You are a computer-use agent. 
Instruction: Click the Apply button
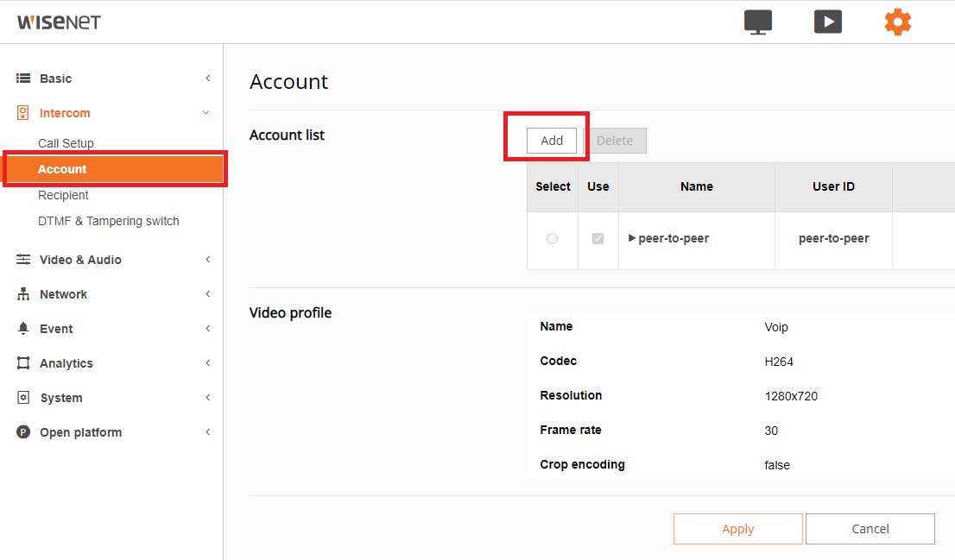737,529
